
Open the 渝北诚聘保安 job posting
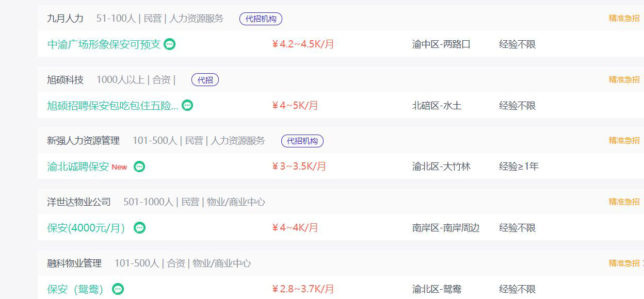78,167
